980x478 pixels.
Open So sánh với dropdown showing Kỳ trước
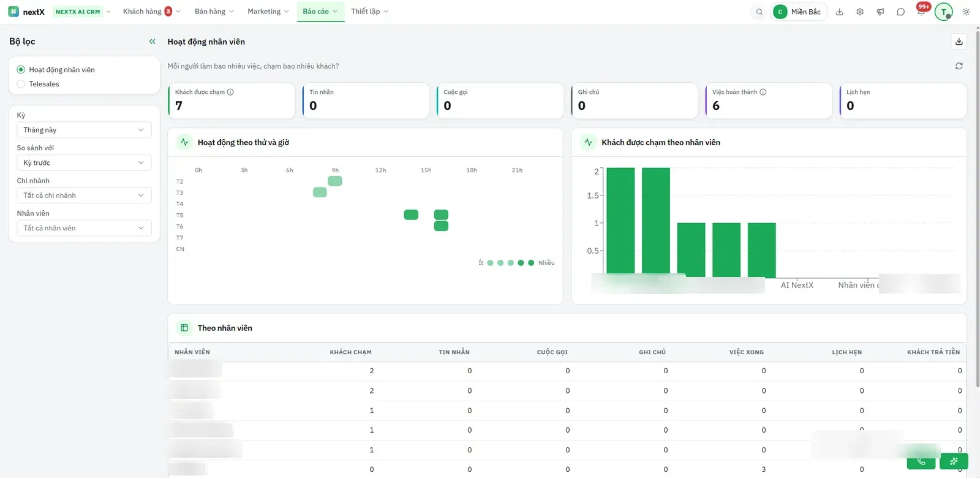tap(84, 162)
